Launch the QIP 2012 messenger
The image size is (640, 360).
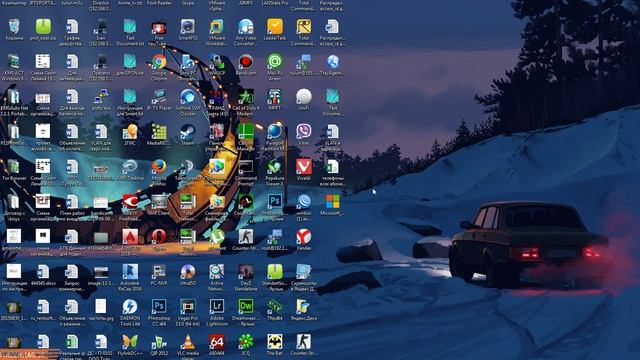(x=159, y=342)
